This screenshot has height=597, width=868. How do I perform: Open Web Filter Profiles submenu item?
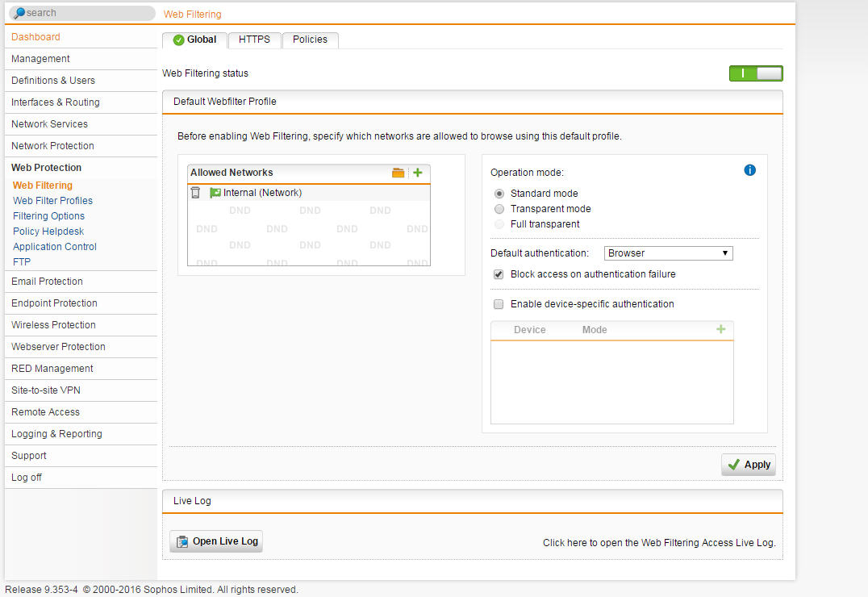click(52, 200)
